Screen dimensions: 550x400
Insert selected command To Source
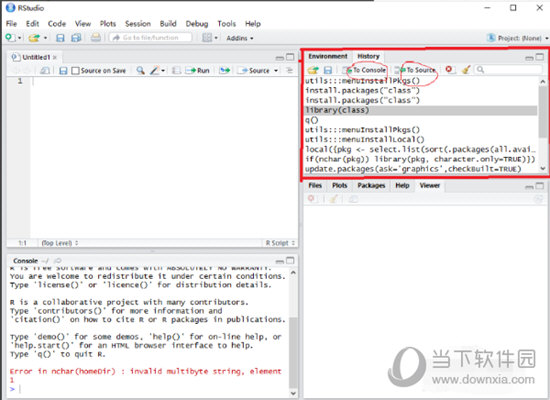[416, 70]
